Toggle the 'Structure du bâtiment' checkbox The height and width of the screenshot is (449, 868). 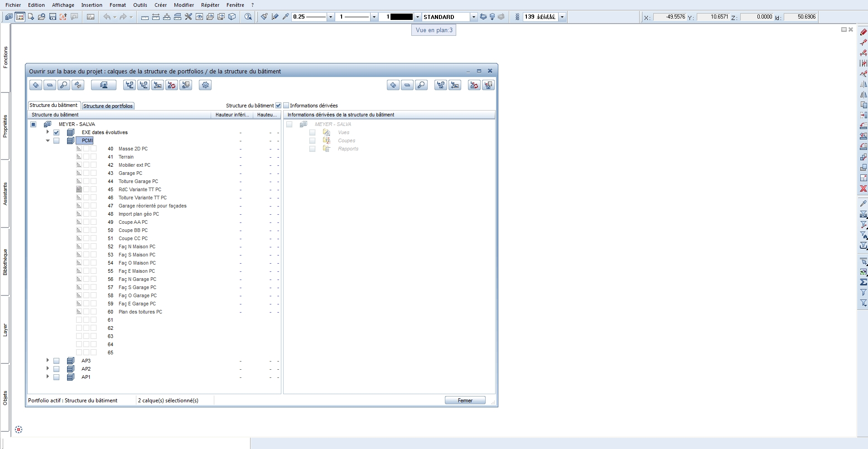click(x=278, y=106)
